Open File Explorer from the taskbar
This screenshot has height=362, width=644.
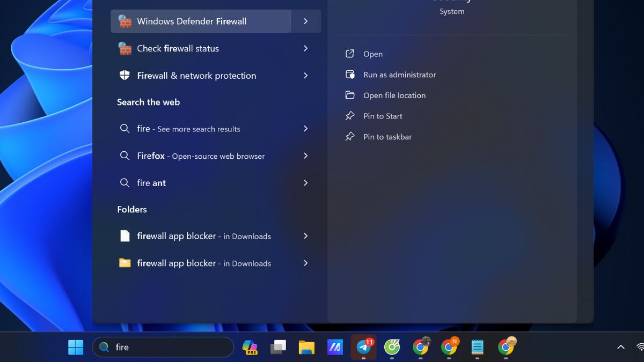tap(306, 348)
